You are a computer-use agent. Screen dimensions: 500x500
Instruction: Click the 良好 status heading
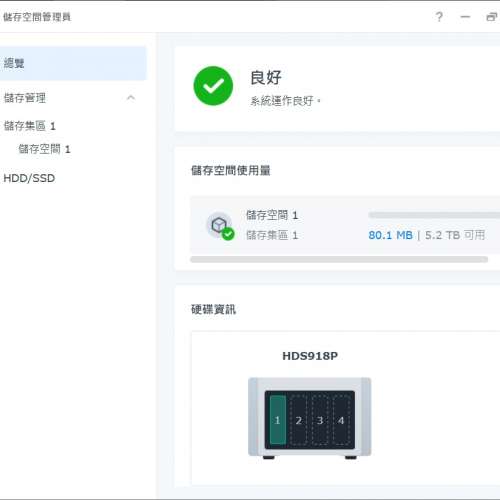pyautogui.click(x=266, y=78)
